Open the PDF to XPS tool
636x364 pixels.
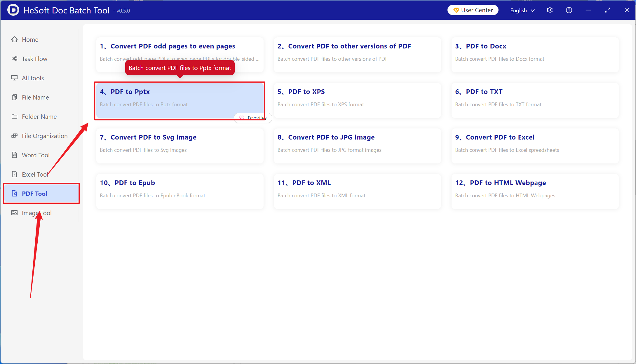tap(357, 100)
